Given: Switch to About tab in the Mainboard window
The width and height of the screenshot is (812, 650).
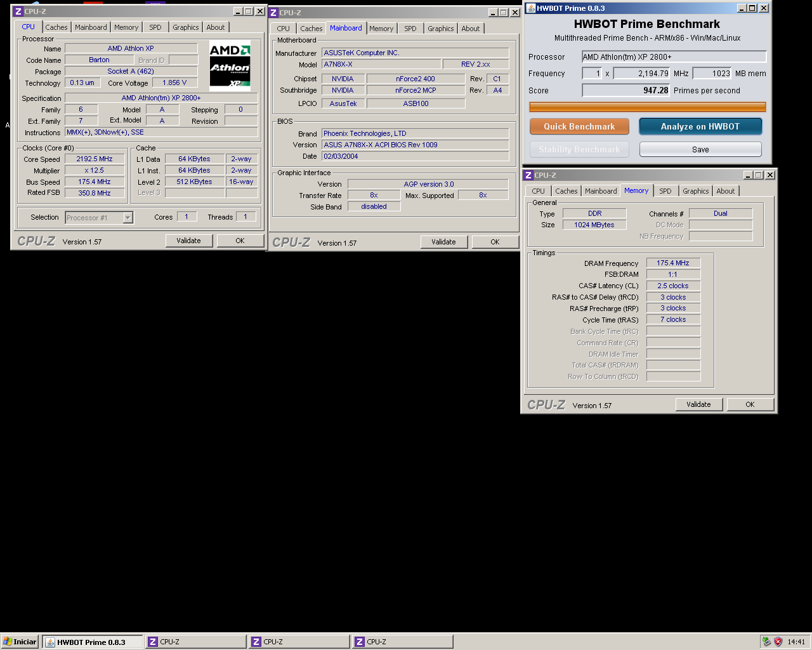Looking at the screenshot, I should (471, 29).
